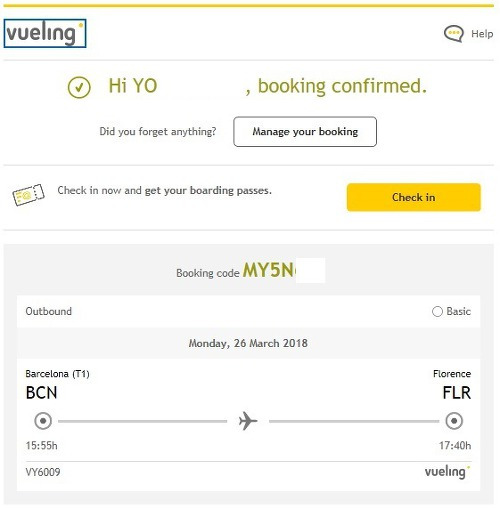Screen dimensions: 500x509
Task: Open the Help chat bubble icon
Action: pos(454,34)
